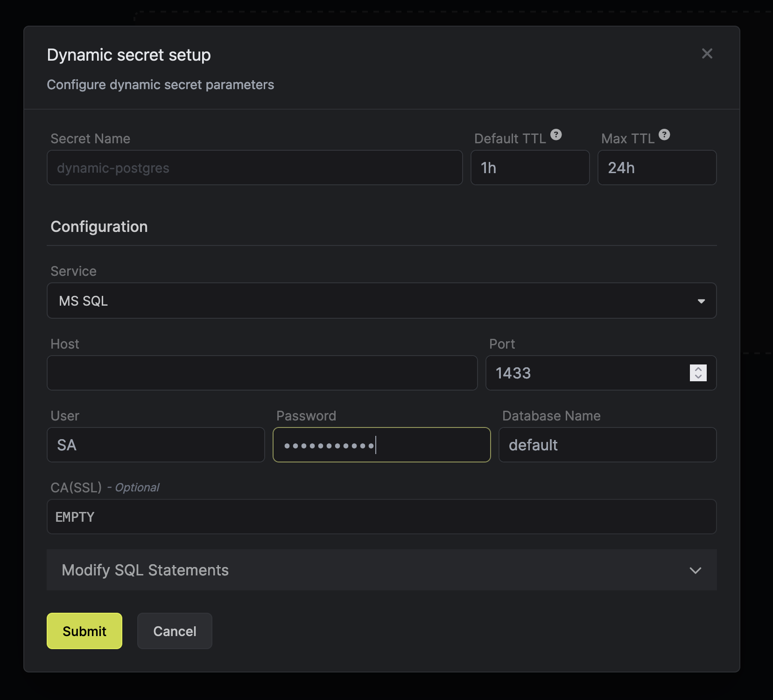This screenshot has height=700, width=773.
Task: Focus the Max TTL field showing 24h
Action: [657, 168]
